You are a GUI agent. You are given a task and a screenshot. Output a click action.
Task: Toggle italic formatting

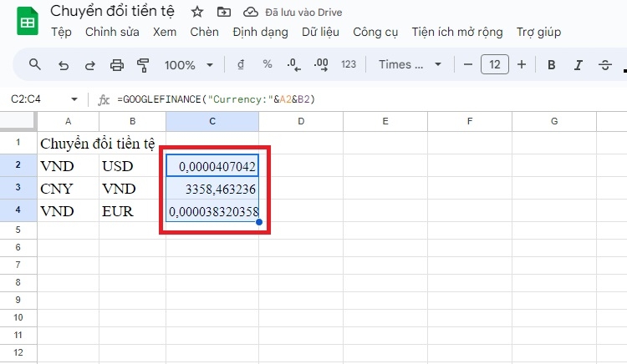point(579,64)
